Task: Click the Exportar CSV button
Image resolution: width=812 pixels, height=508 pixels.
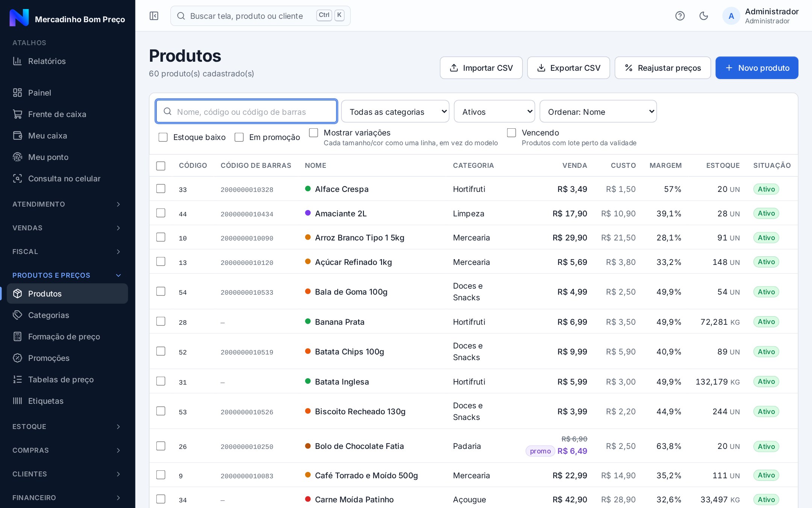Action: coord(568,68)
